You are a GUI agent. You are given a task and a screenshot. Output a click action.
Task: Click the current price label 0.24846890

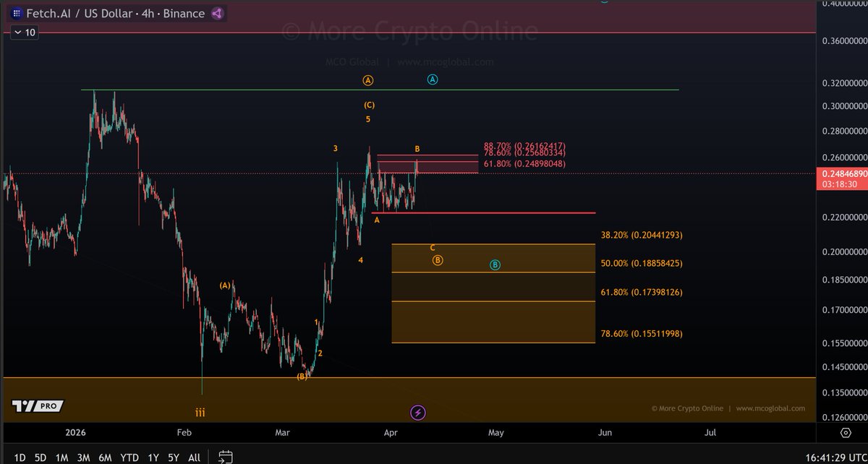842,173
